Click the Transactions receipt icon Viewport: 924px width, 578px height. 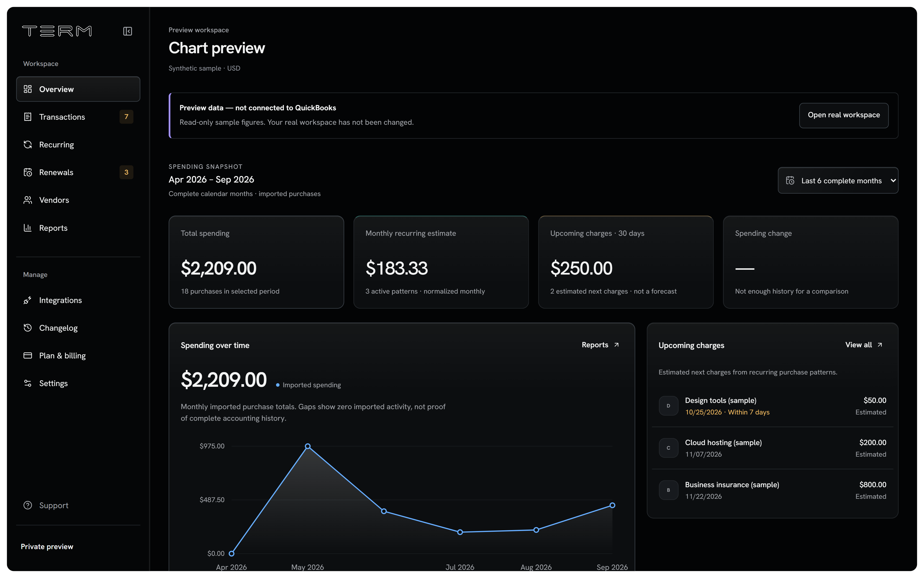coord(27,117)
